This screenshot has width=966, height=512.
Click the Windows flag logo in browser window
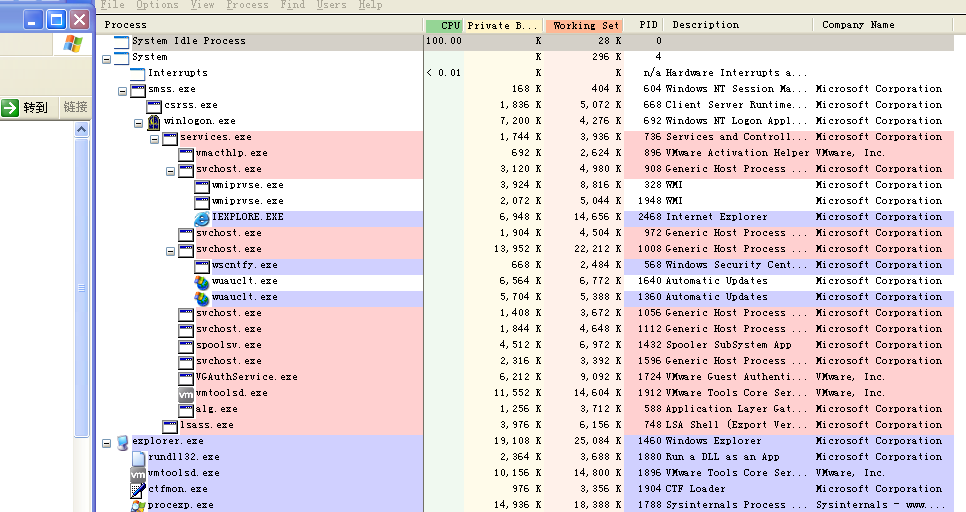[x=73, y=44]
